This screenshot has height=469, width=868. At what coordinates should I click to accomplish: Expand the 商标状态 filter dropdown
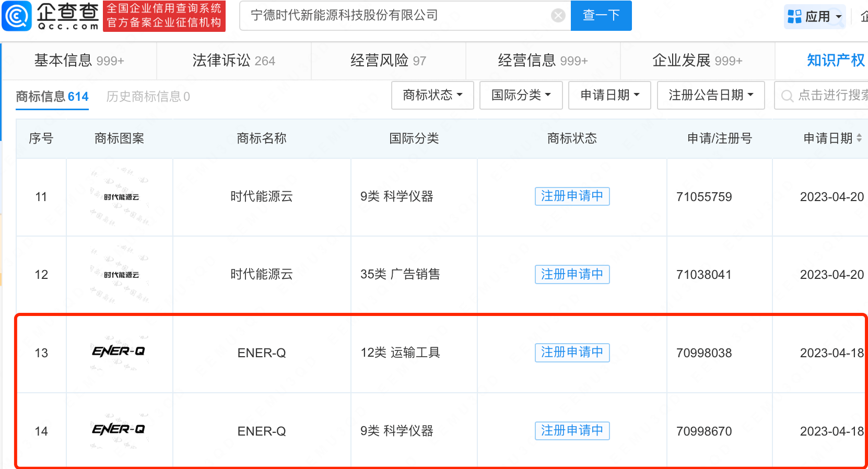click(432, 95)
